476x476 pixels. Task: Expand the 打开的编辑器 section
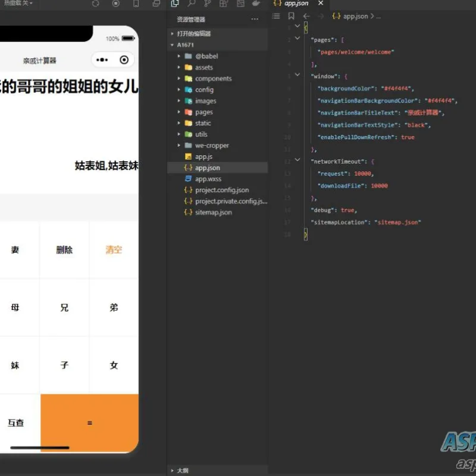217,34
